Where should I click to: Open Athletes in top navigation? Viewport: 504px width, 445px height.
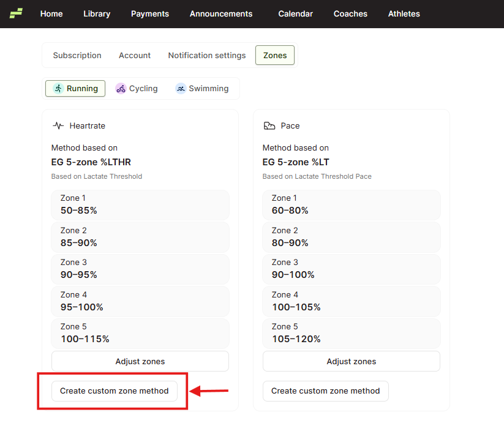(404, 14)
